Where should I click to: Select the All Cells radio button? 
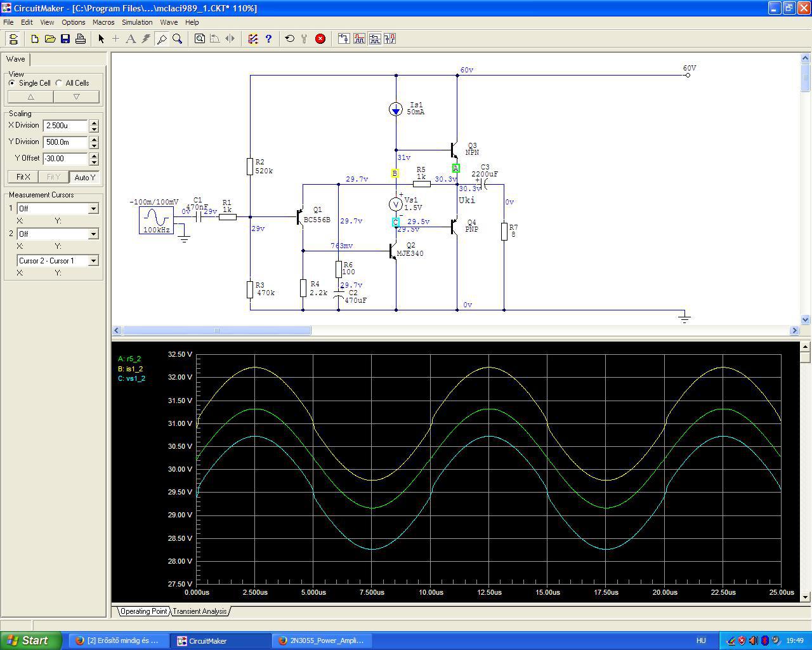[x=59, y=83]
